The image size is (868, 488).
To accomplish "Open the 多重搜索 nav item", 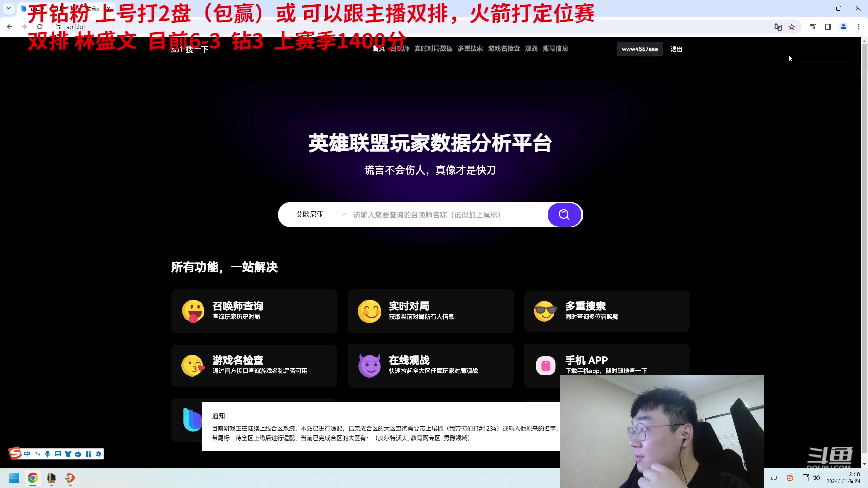I will [470, 48].
